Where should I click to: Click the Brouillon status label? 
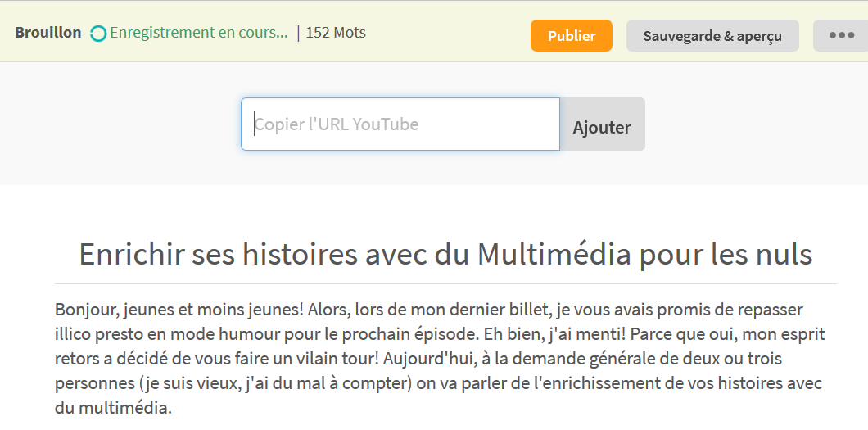pyautogui.click(x=48, y=33)
